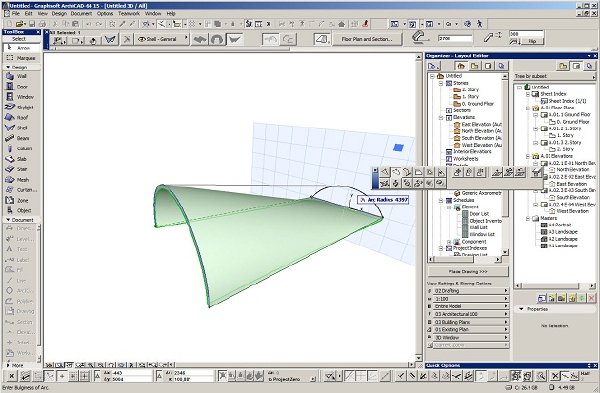
Task: Select the Label tool
Action: pyautogui.click(x=20, y=260)
